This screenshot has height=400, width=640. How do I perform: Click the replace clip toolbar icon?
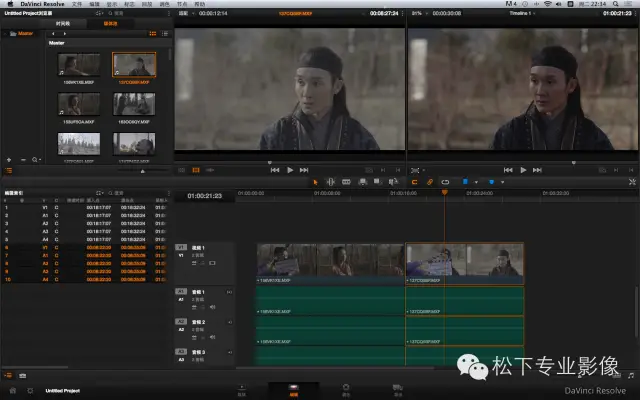point(393,182)
